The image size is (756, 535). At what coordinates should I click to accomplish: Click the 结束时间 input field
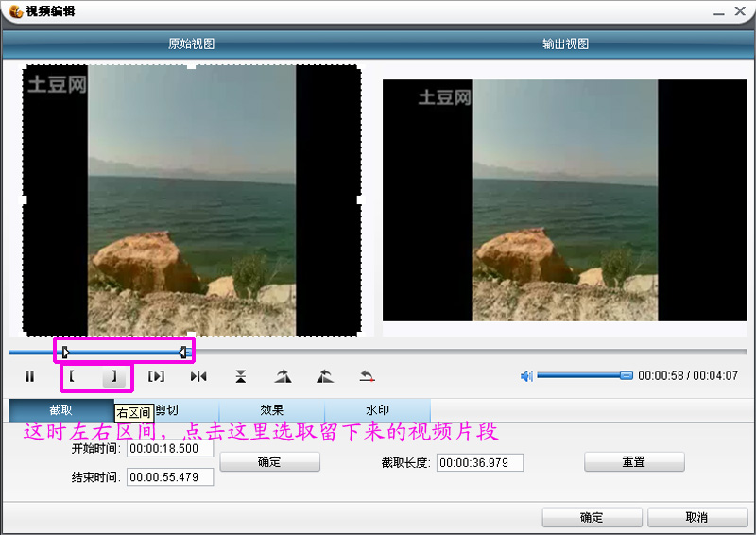(x=170, y=477)
